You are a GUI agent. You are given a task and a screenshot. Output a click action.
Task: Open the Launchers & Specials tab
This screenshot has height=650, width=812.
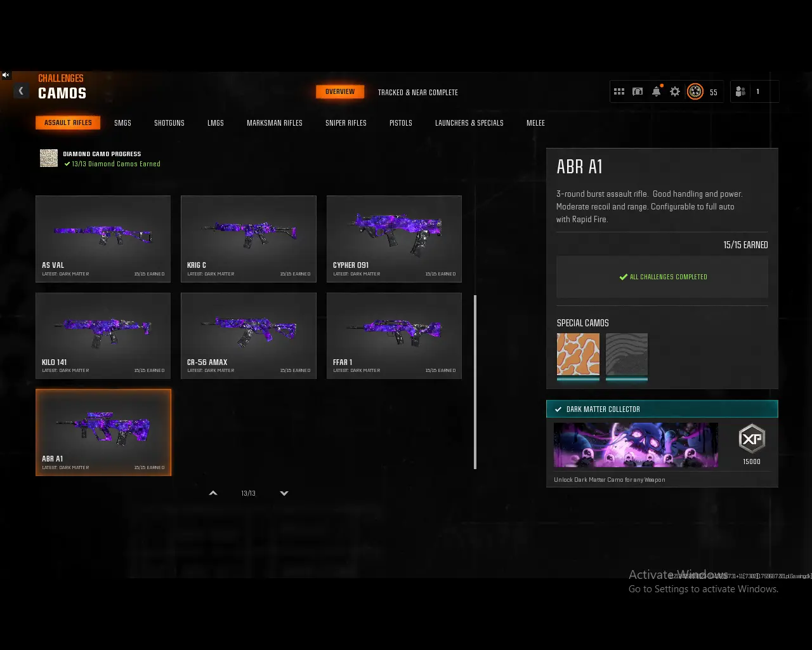tap(469, 123)
